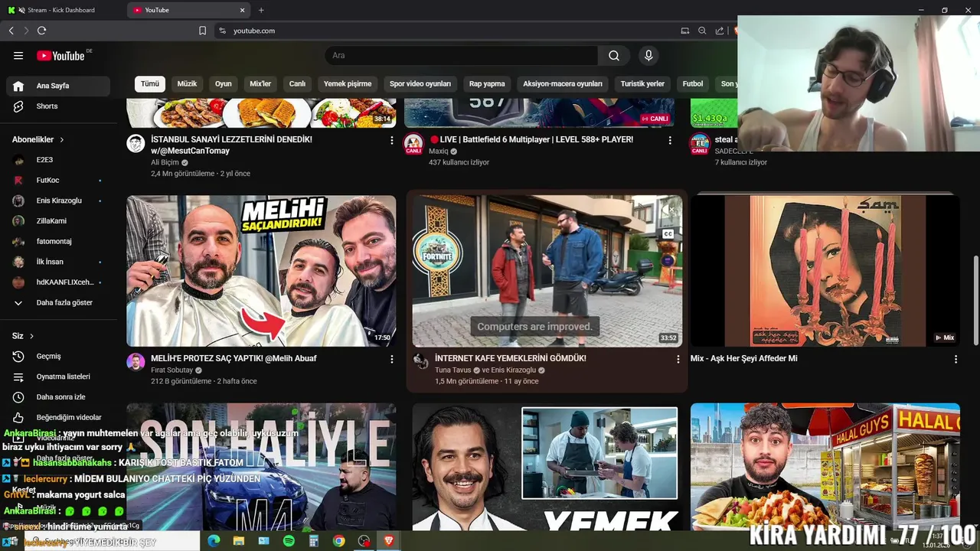Switch to Stream - Kick Dashboard tab

click(61, 10)
